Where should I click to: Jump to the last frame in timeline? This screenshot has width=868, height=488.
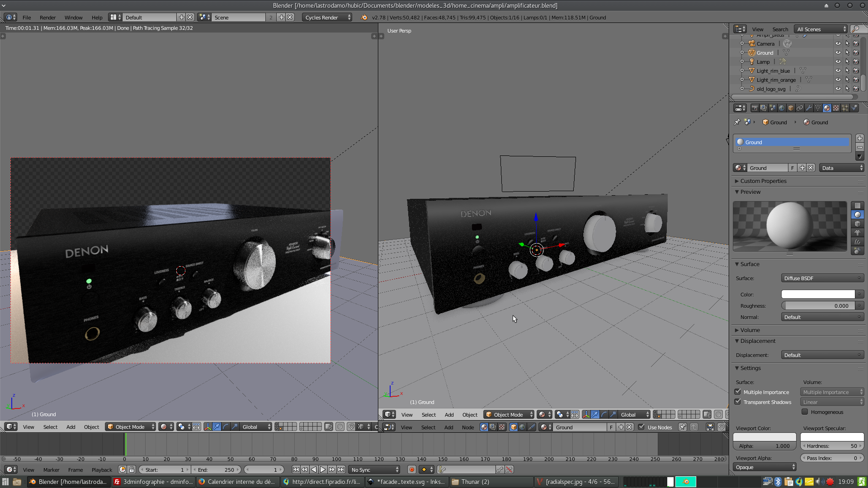coord(341,469)
